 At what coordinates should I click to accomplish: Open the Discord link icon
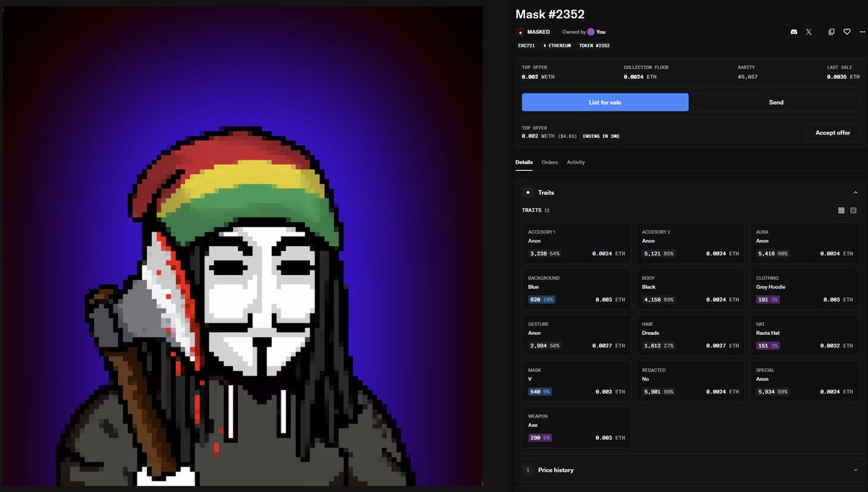tap(793, 32)
